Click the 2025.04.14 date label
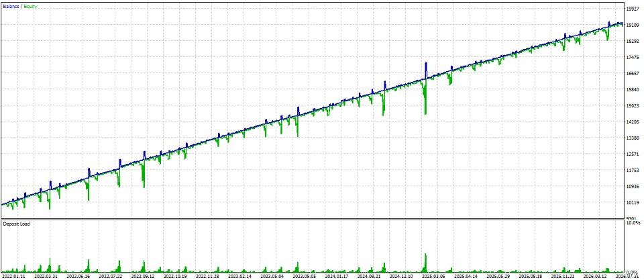The width and height of the screenshot is (644, 280). (466, 276)
